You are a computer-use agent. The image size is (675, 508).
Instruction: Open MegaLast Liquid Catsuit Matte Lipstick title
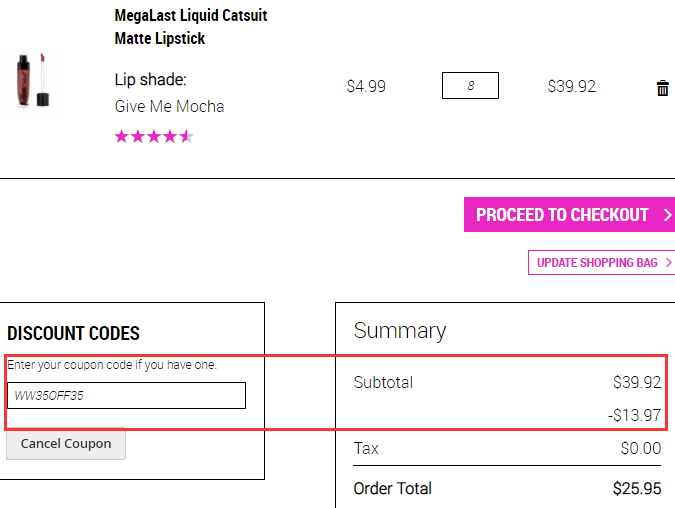191,27
